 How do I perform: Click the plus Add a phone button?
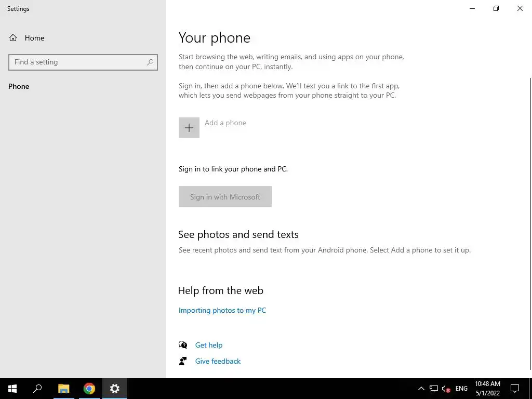click(x=189, y=128)
